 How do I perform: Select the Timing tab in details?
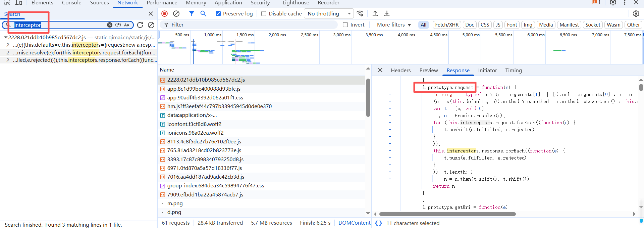click(513, 70)
